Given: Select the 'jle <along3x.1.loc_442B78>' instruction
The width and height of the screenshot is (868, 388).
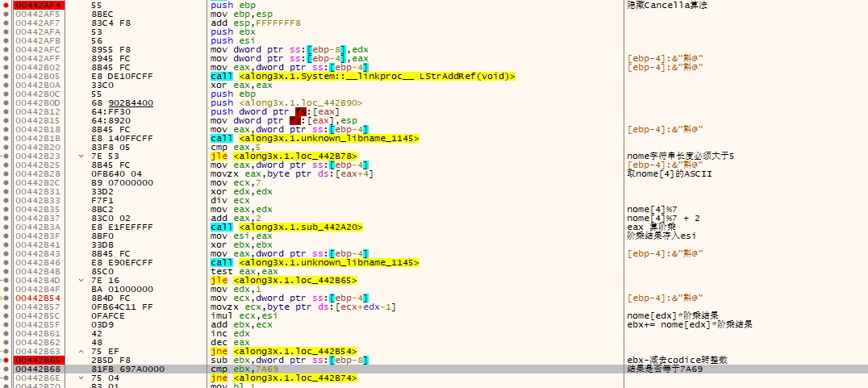Looking at the screenshot, I should [284, 156].
